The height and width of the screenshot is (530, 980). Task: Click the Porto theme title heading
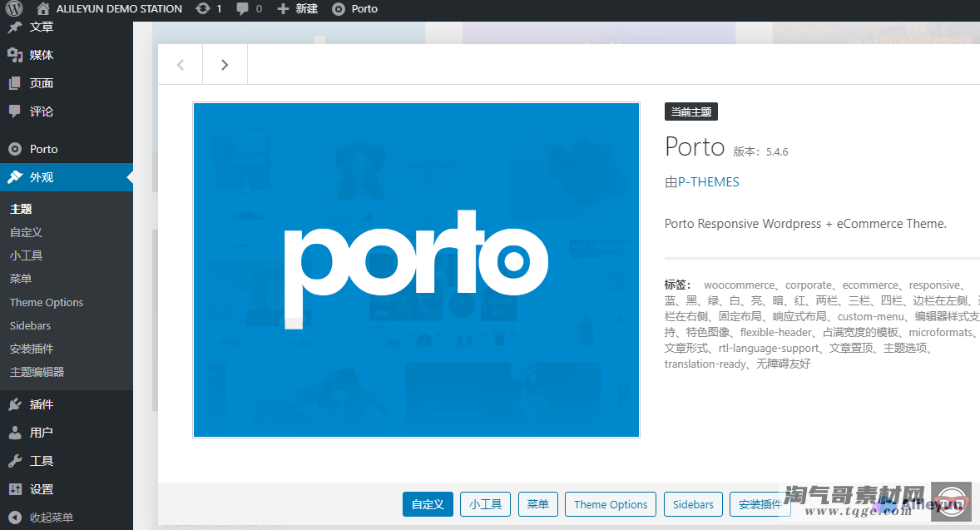pos(695,147)
